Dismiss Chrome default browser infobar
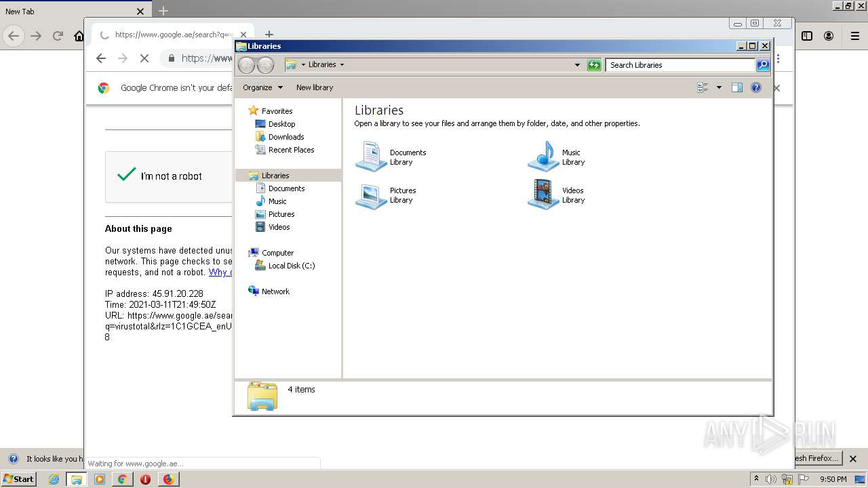This screenshot has width=868, height=488. pyautogui.click(x=777, y=88)
